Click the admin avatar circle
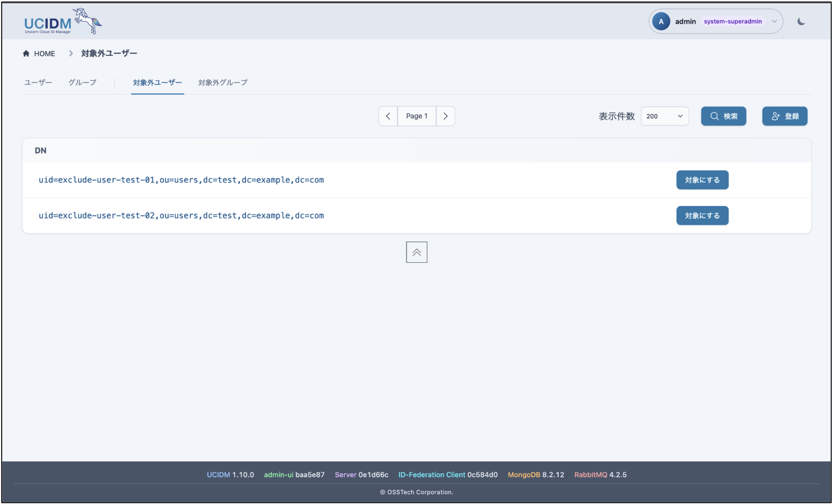Screen dimensions: 833x504 click(x=661, y=21)
